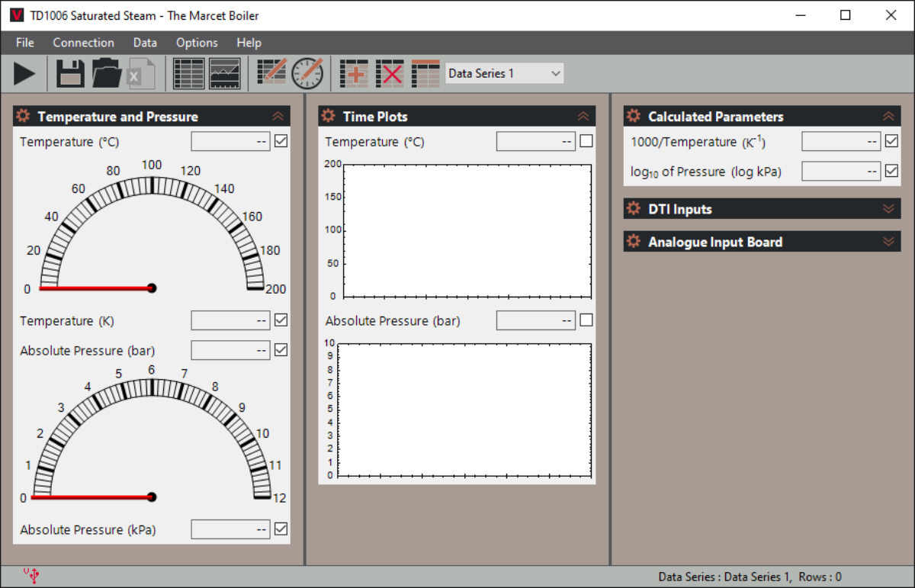Screen dimensions: 915x588
Task: Open the Data Series 1 dropdown
Action: (504, 74)
